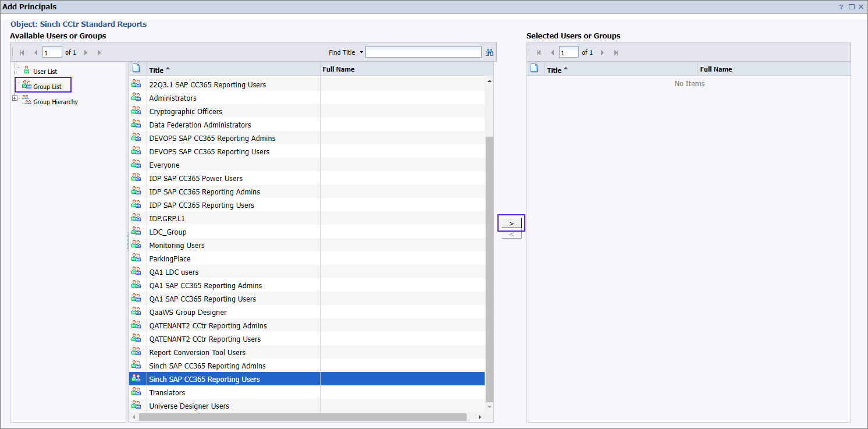Sort available list by Title column

pyautogui.click(x=156, y=70)
